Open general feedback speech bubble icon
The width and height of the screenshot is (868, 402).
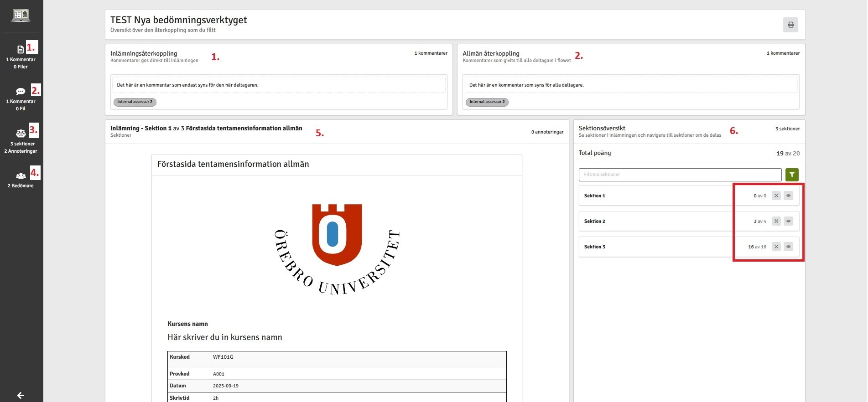[21, 92]
